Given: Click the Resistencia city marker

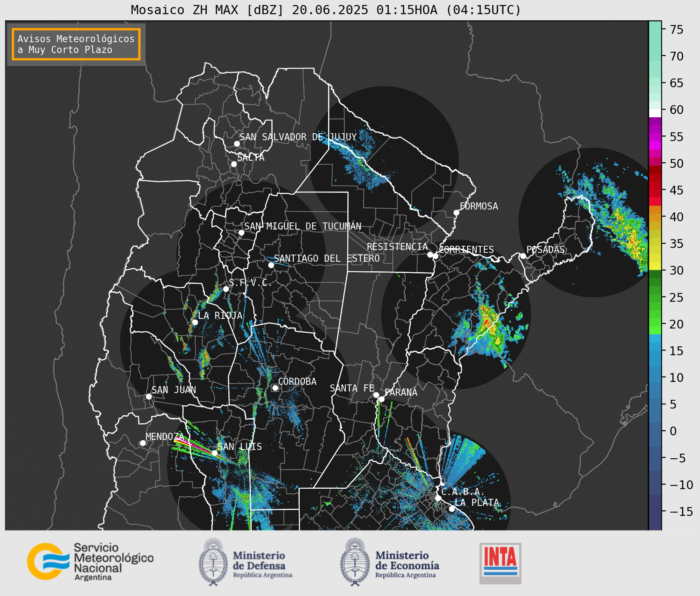Looking at the screenshot, I should 430,255.
